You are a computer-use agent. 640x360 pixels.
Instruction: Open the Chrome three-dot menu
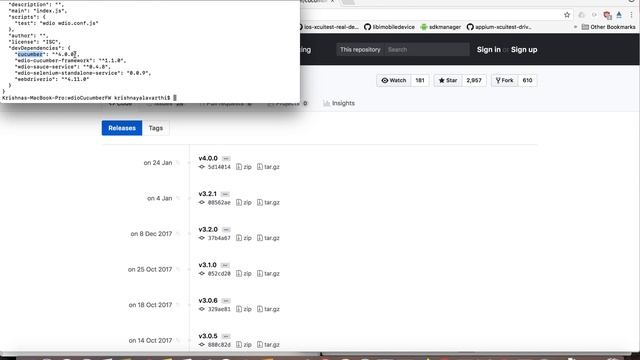point(631,15)
